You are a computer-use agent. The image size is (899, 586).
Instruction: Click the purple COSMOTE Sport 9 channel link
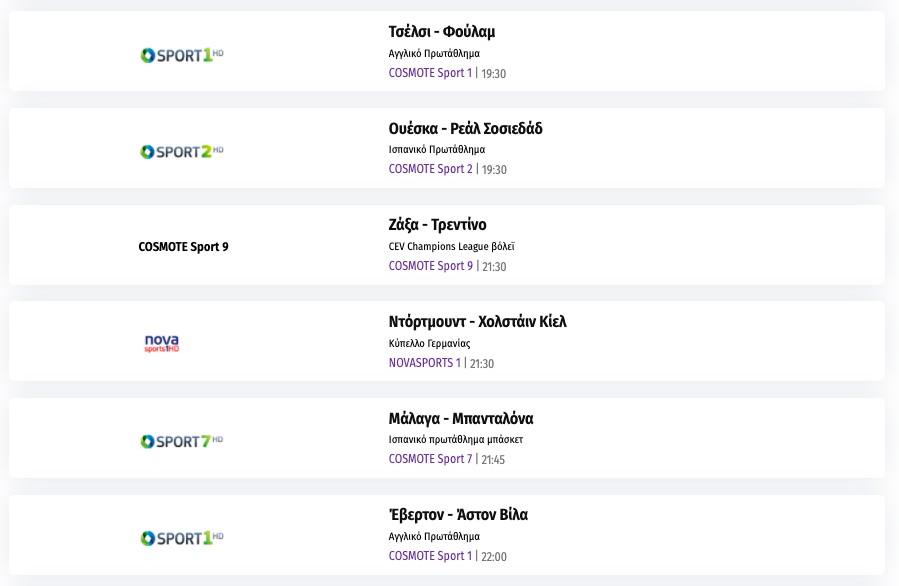pos(430,266)
